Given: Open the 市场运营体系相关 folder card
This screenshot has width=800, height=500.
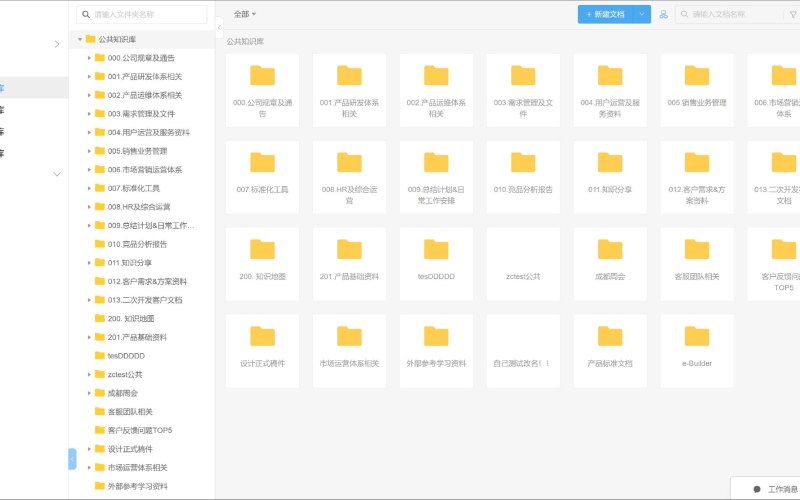Looking at the screenshot, I should pyautogui.click(x=349, y=351).
